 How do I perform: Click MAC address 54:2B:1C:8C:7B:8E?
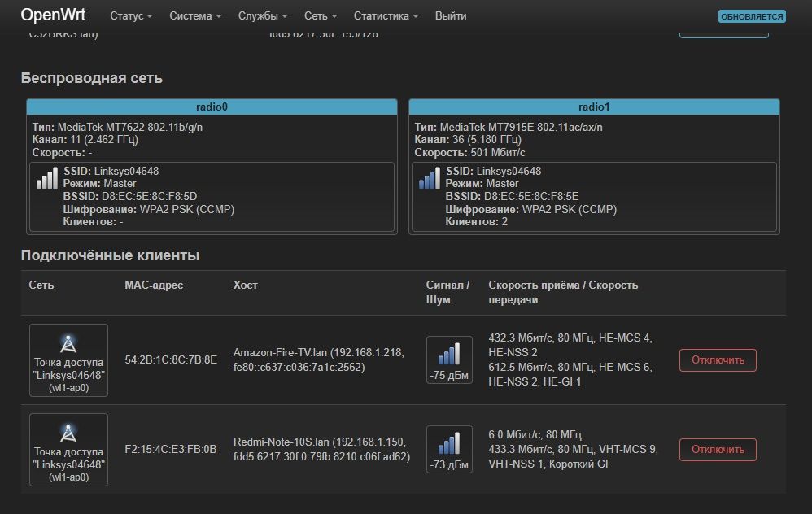point(171,359)
